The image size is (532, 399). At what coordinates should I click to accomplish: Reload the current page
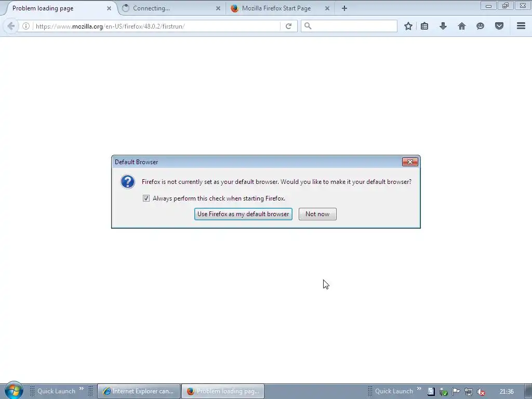click(288, 26)
